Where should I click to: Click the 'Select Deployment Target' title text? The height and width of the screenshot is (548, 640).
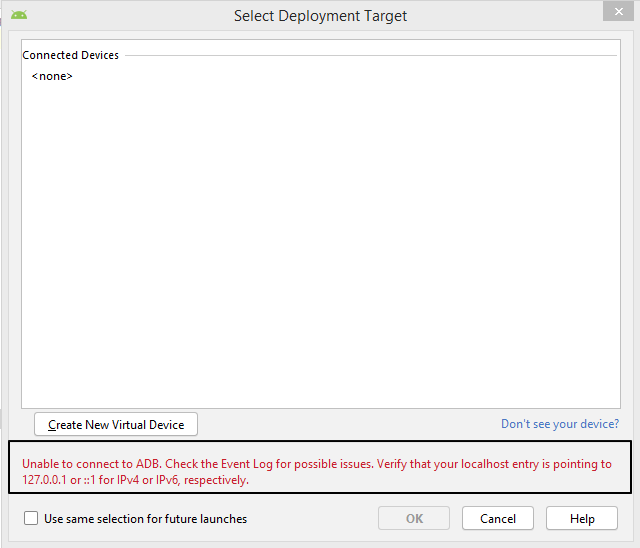[320, 16]
